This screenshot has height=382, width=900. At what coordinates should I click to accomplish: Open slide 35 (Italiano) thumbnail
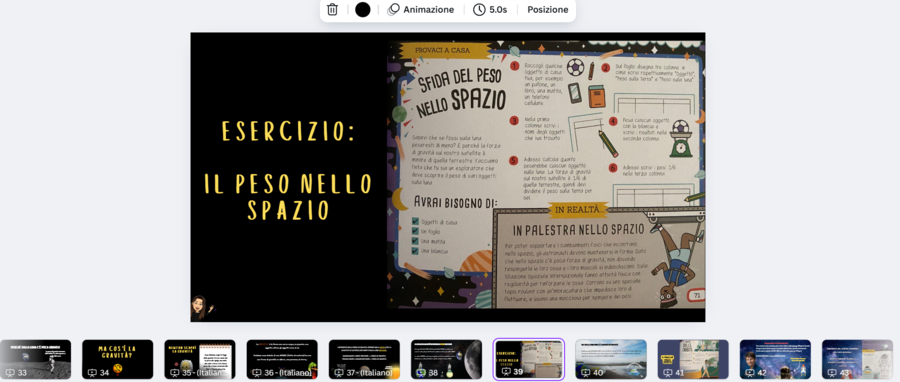point(200,359)
